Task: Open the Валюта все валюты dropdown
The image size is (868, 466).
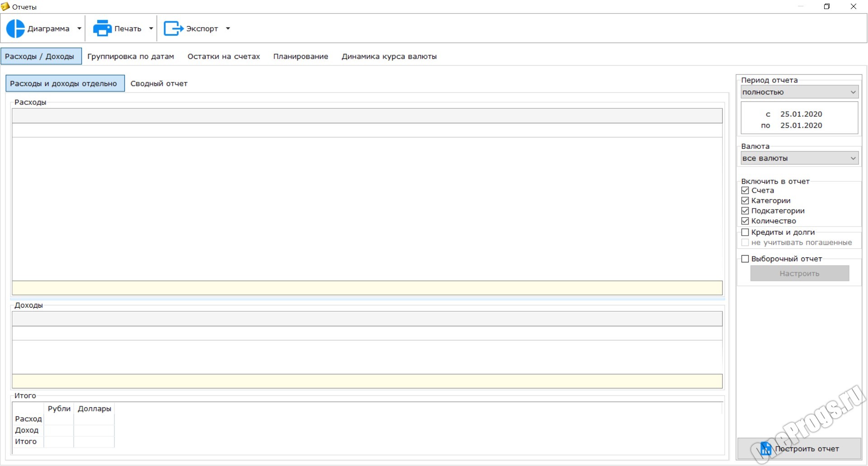Action: pyautogui.click(x=799, y=158)
